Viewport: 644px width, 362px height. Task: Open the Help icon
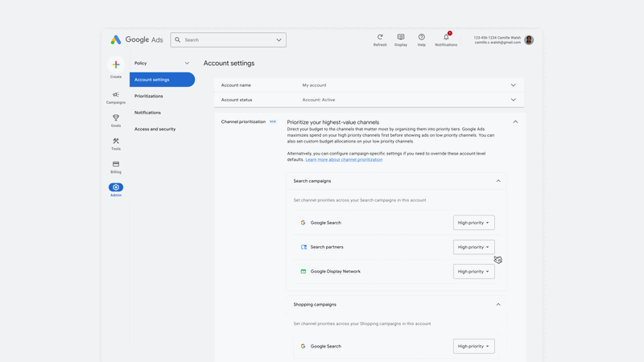pyautogui.click(x=421, y=37)
